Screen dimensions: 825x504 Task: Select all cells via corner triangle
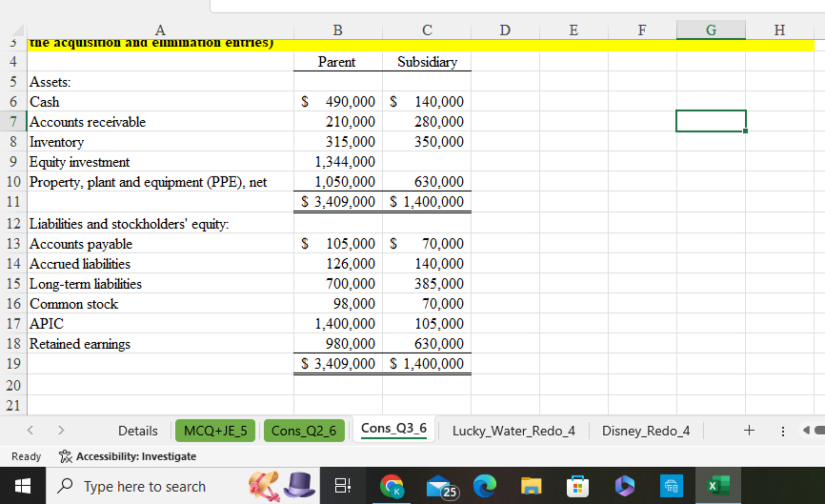(16, 30)
